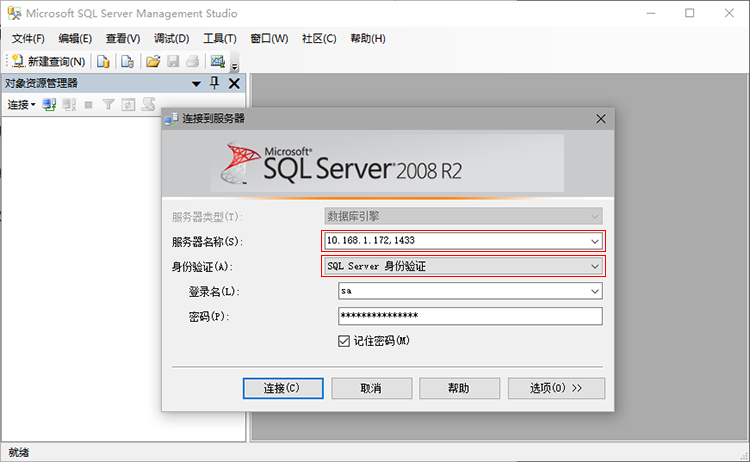Click the 取消 cancel button
The width and height of the screenshot is (750, 462).
click(x=371, y=388)
